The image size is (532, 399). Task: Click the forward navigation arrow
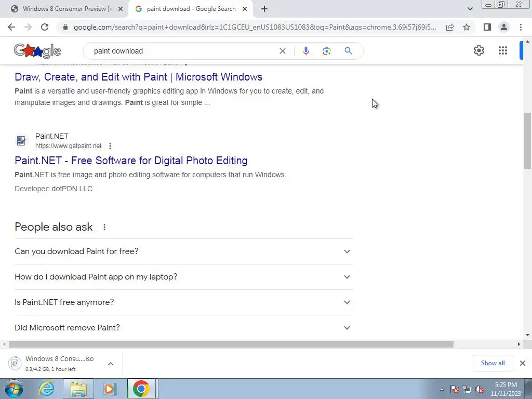[x=28, y=27]
